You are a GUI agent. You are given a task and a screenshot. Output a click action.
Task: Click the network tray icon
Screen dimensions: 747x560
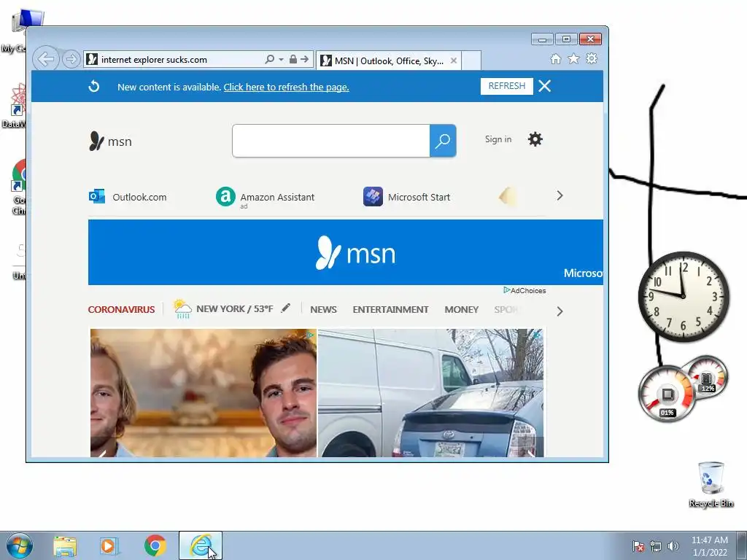[x=656, y=546]
